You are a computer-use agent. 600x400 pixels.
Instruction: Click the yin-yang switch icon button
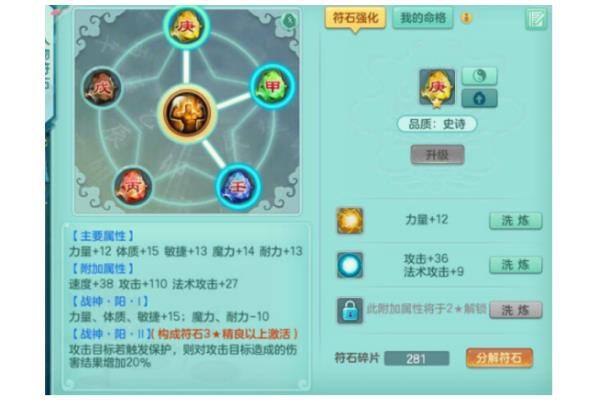pyautogui.click(x=479, y=76)
